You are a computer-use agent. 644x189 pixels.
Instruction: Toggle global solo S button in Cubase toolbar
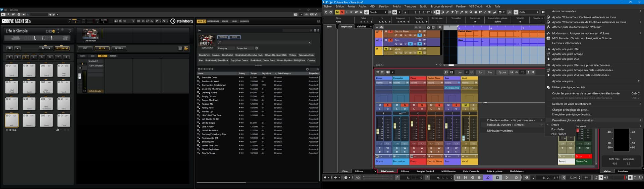pos(342,12)
